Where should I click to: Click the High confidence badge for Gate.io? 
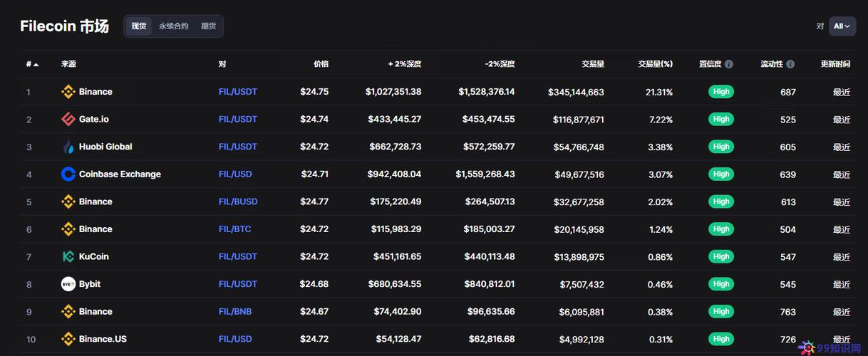coord(721,119)
